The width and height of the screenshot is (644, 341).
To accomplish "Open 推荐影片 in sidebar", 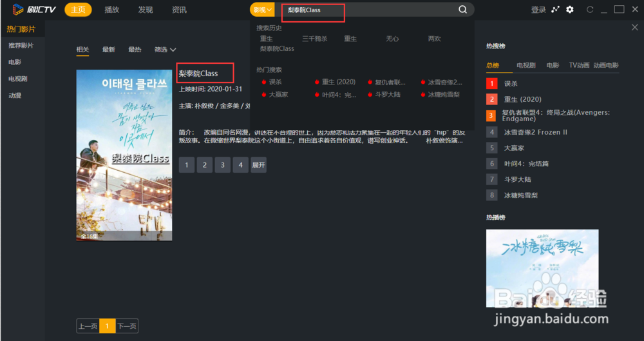I will coord(21,45).
